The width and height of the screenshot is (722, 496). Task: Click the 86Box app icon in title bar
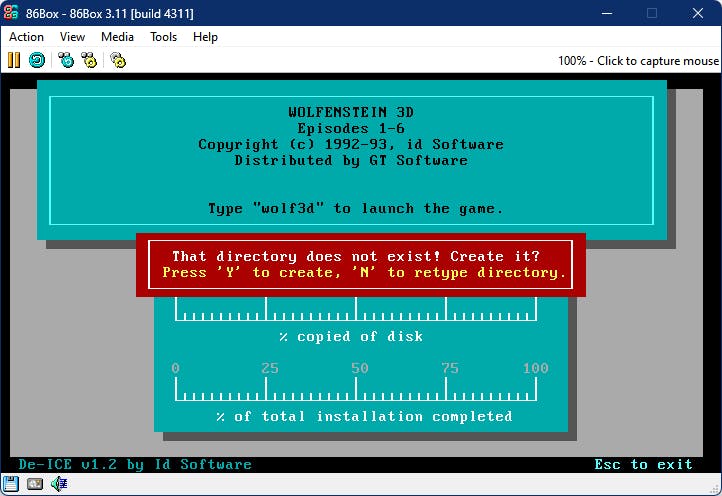tap(11, 13)
